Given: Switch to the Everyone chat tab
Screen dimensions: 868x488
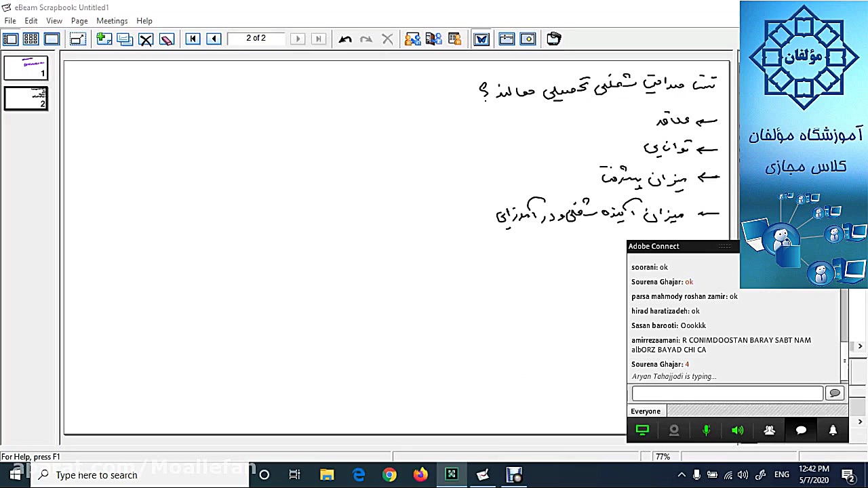Looking at the screenshot, I should click(x=645, y=411).
